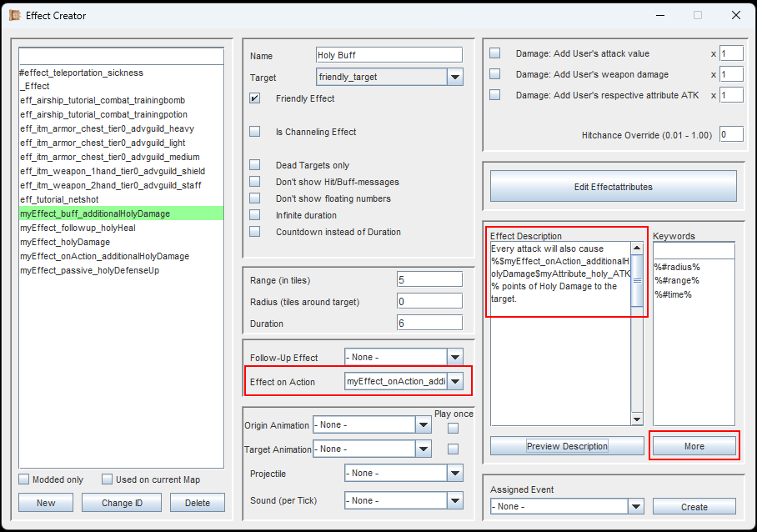Screen dimensions: 757x532
Task: Click the Delete effect button
Action: pos(197,503)
